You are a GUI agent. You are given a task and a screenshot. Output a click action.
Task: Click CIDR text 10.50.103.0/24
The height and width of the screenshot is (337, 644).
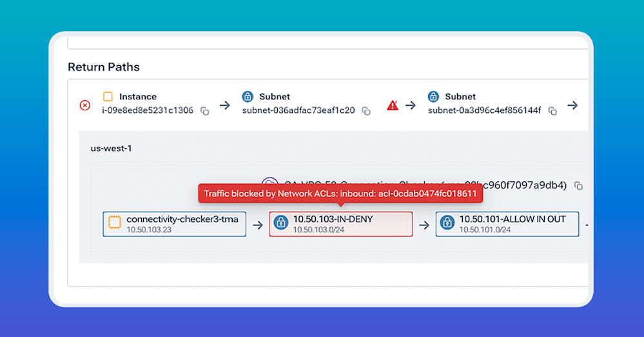(318, 230)
